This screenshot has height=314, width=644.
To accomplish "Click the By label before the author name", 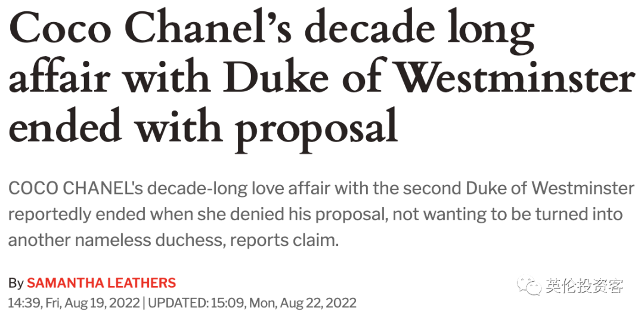I will point(16,283).
